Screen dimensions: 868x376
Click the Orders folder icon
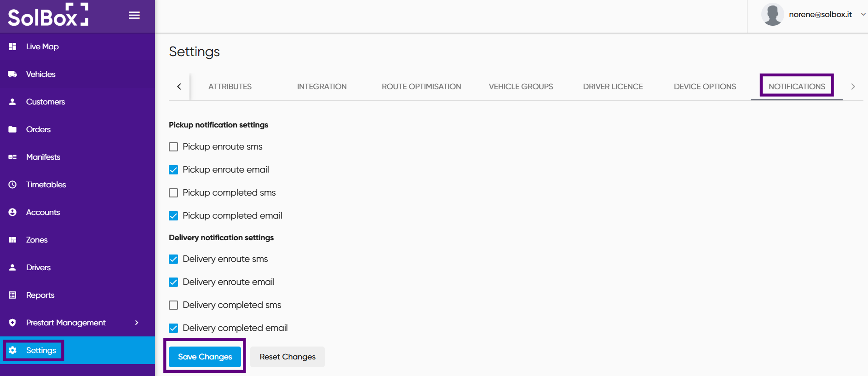coord(12,129)
